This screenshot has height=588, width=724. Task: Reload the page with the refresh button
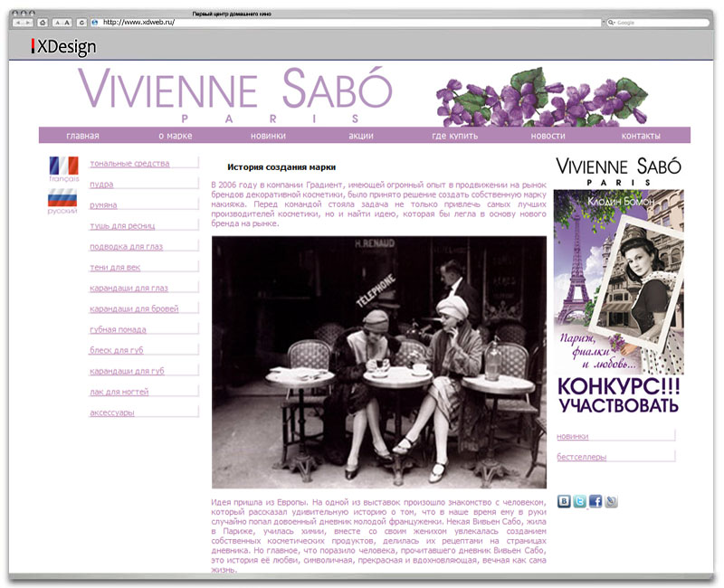click(82, 22)
